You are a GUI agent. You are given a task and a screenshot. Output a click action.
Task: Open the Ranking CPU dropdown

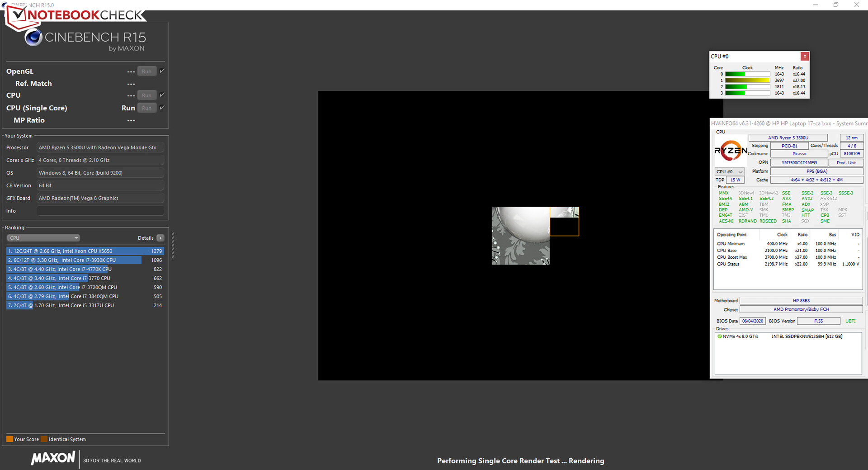click(43, 238)
